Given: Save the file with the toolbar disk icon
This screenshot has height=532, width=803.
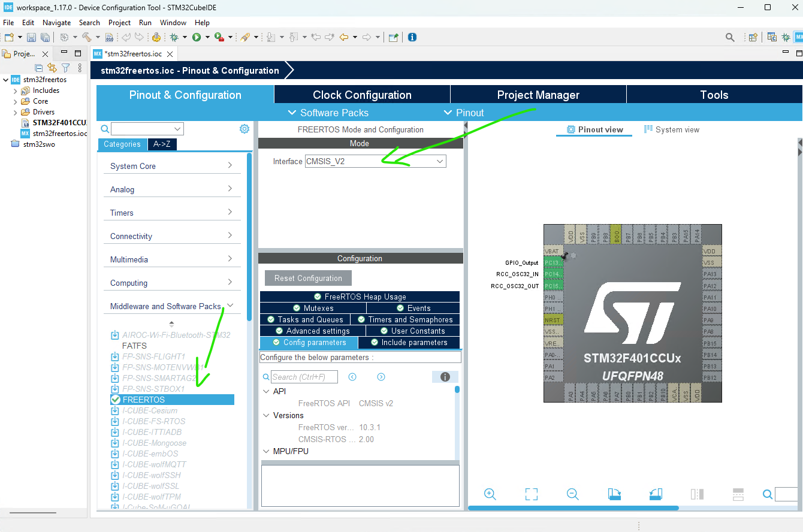Looking at the screenshot, I should [31, 37].
